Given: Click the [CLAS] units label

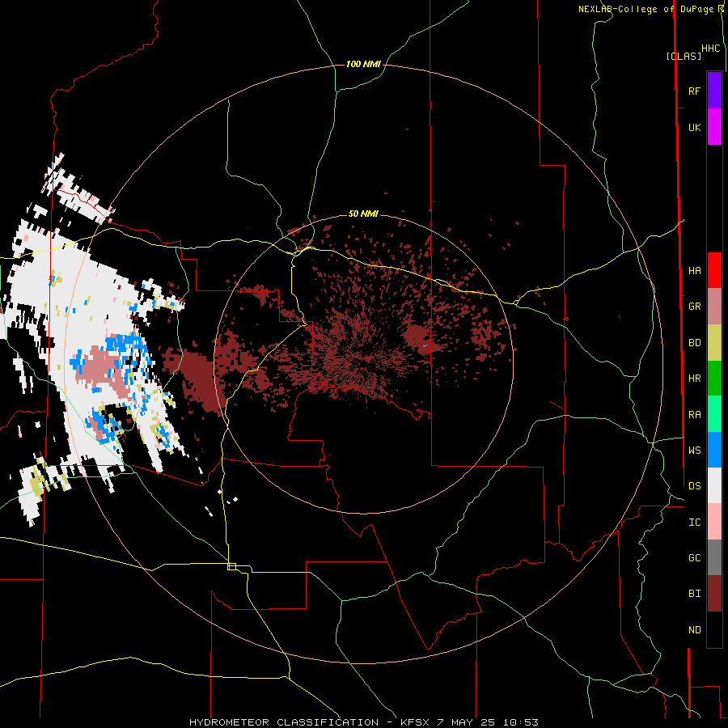Looking at the screenshot, I should [x=684, y=56].
